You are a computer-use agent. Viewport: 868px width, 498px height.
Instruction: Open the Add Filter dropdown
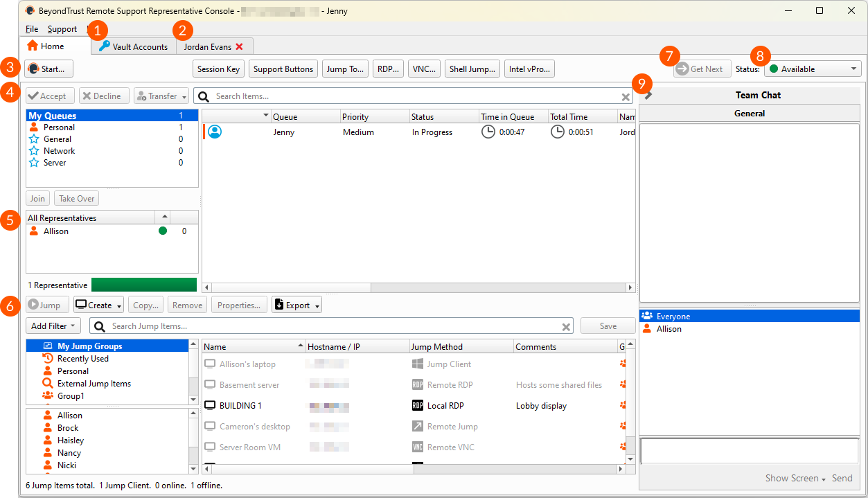[x=53, y=326]
